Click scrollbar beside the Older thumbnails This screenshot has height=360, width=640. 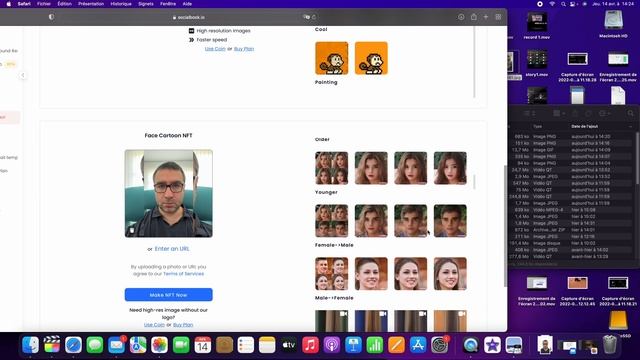(474, 182)
